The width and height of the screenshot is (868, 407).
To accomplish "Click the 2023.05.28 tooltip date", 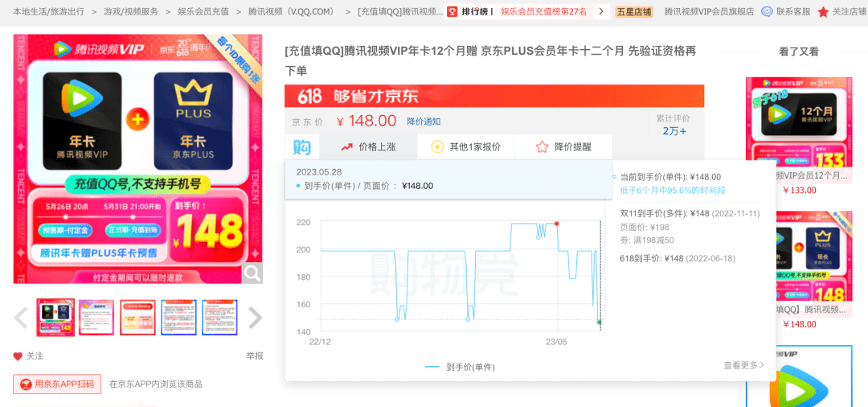I will 319,171.
